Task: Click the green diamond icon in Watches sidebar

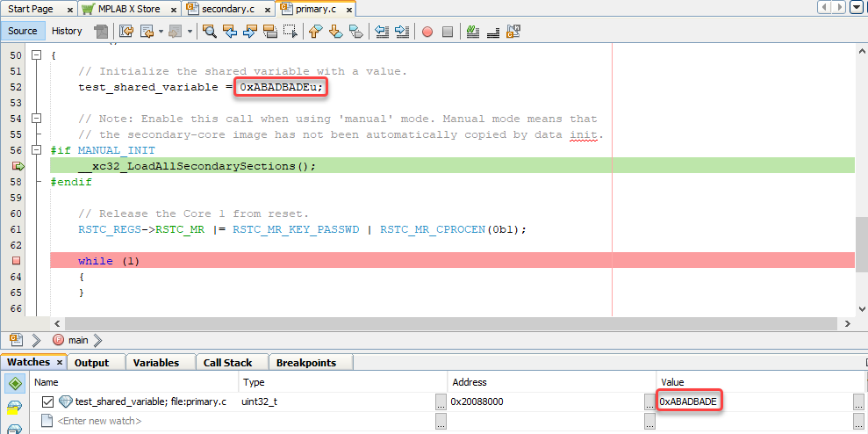Action: pos(14,384)
